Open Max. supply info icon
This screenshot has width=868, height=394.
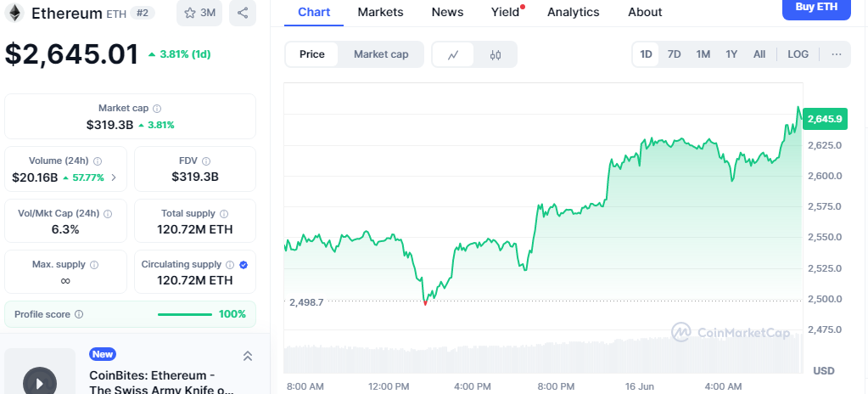click(94, 265)
